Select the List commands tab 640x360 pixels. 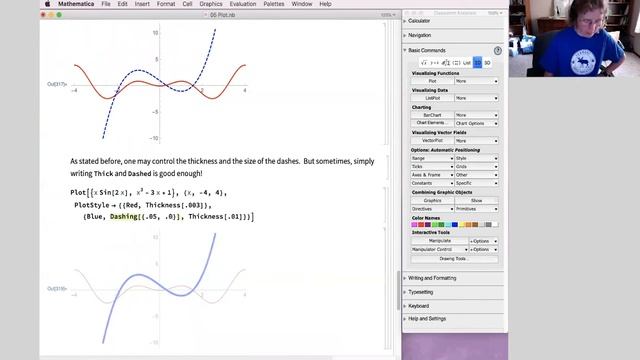tap(467, 62)
